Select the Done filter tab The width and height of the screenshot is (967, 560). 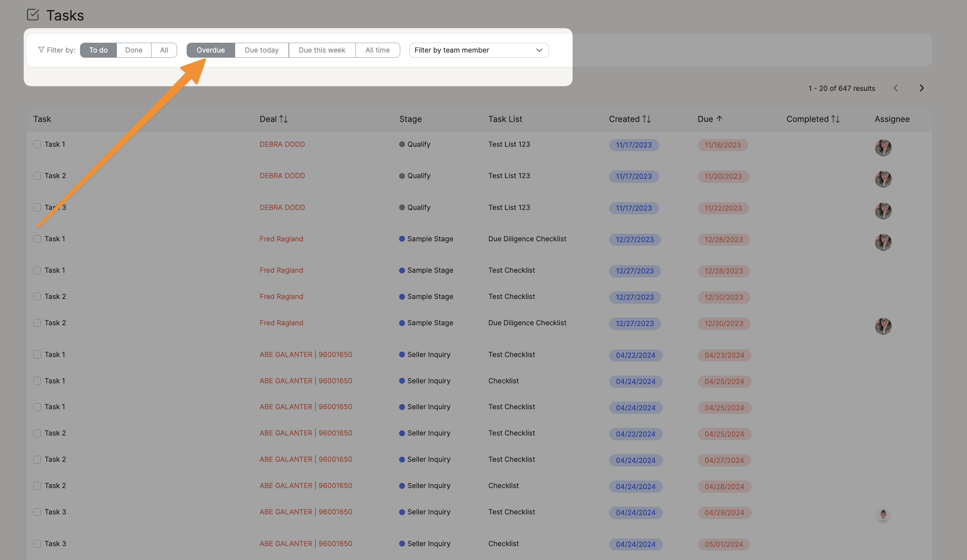pos(134,50)
